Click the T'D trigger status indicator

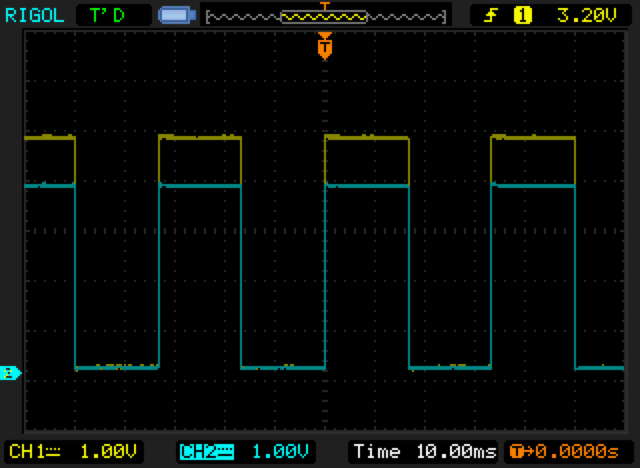click(107, 16)
